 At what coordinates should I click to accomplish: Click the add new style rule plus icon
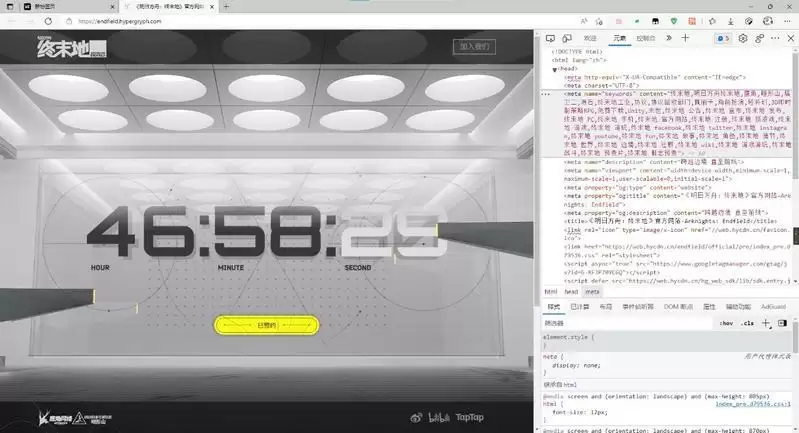(x=766, y=323)
